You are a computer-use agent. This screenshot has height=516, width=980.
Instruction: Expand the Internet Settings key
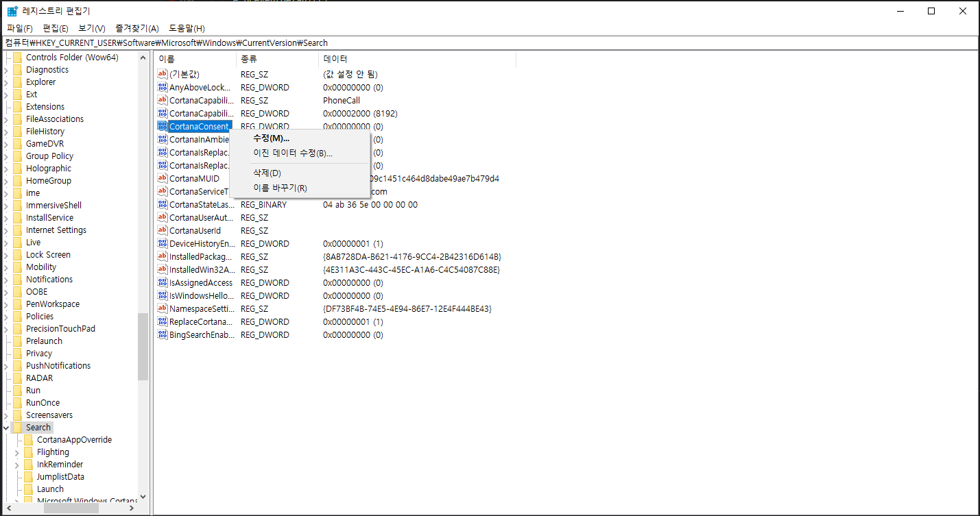6,230
